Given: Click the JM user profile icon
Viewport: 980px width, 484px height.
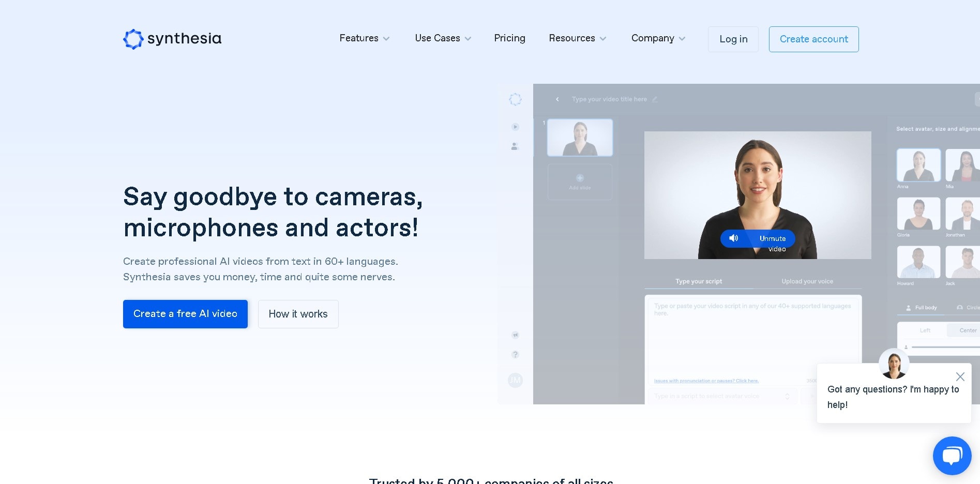Looking at the screenshot, I should click(515, 381).
